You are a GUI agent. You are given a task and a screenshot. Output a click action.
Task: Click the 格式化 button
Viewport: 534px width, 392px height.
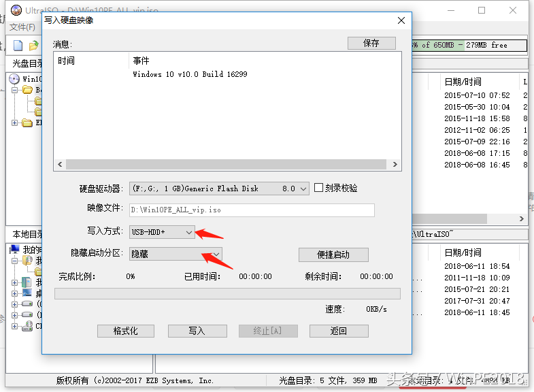point(126,331)
